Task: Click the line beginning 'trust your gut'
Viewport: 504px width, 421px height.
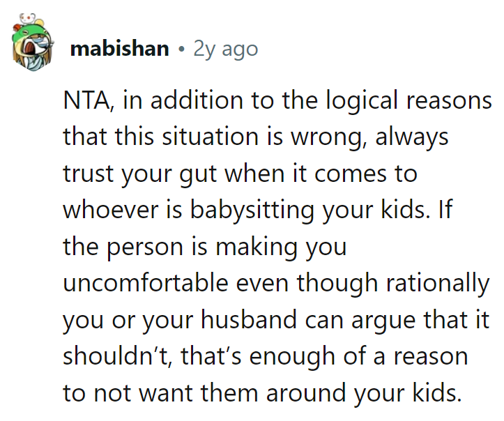Action: point(240,174)
